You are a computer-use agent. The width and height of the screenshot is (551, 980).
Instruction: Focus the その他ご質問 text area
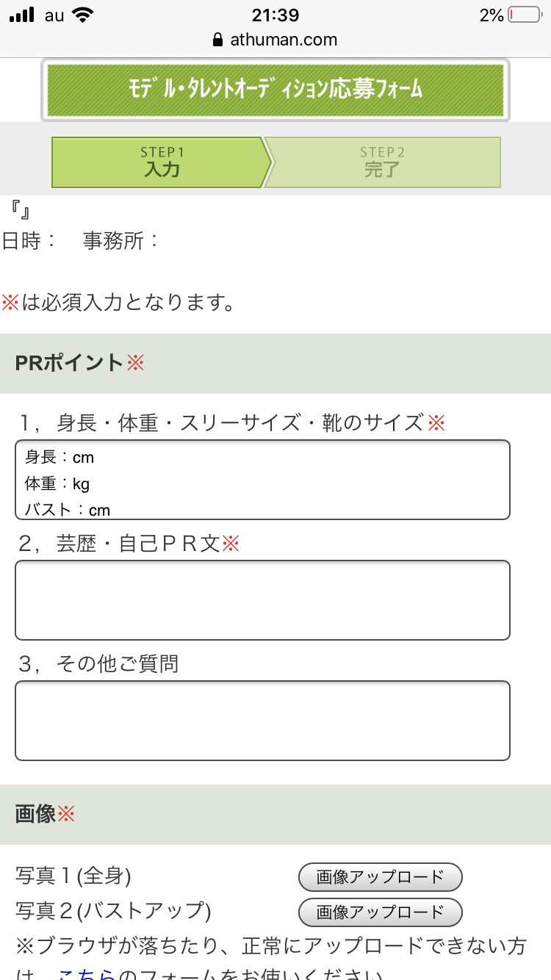pyautogui.click(x=262, y=721)
